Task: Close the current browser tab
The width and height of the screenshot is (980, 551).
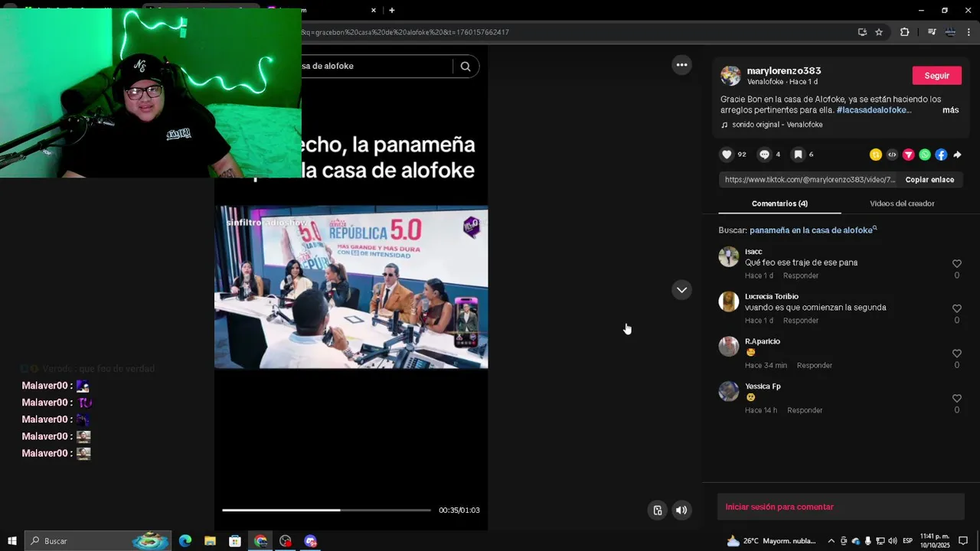Action: 374,11
